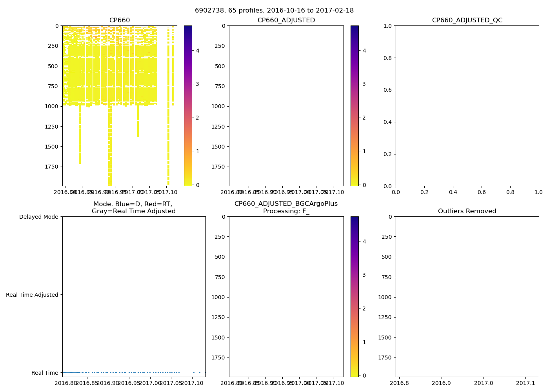Screen dimensions: 549x392
Task: Click the figure title starting with 6902738
Action: tap(274, 11)
